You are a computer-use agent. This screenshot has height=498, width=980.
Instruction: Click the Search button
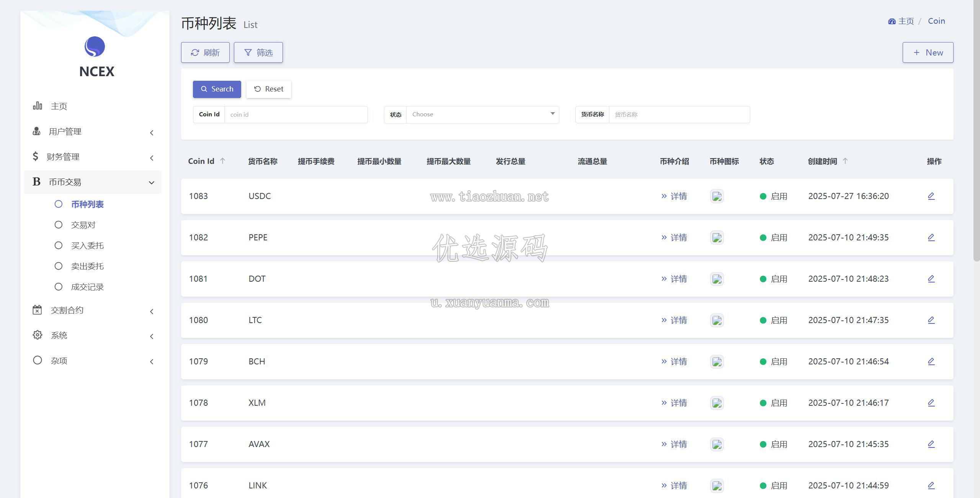[217, 89]
